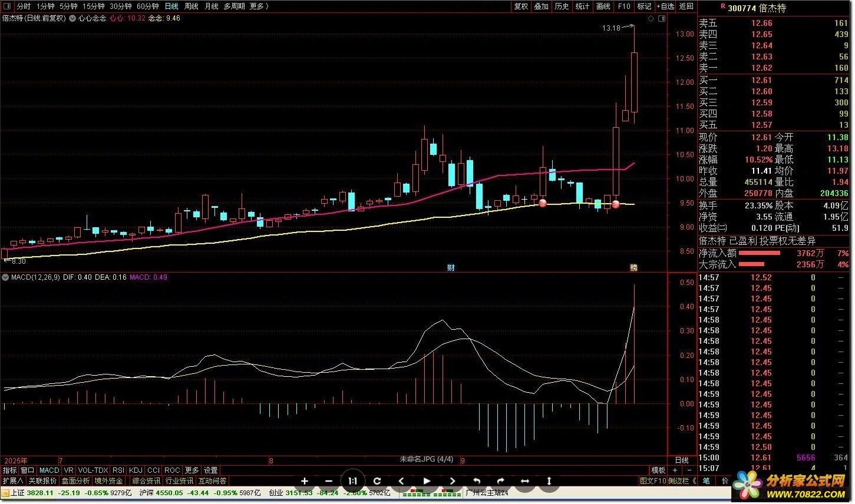Expand the 更多 periods dropdown at top

point(259,6)
